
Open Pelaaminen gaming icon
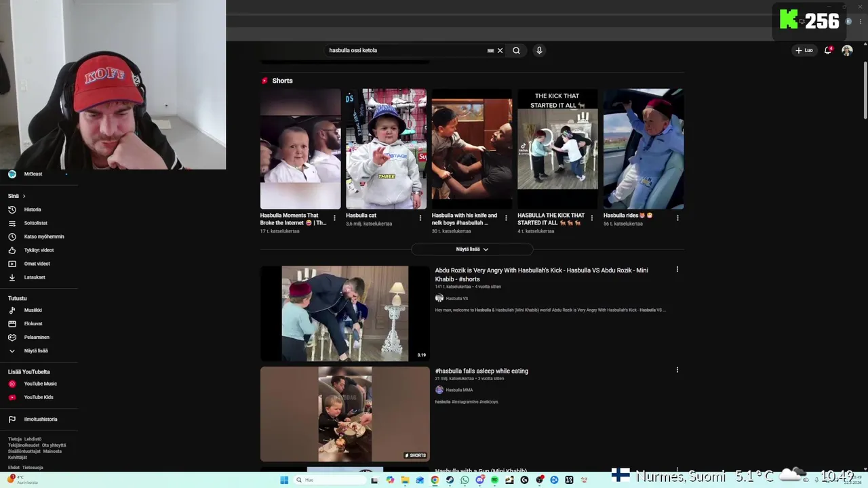click(12, 337)
